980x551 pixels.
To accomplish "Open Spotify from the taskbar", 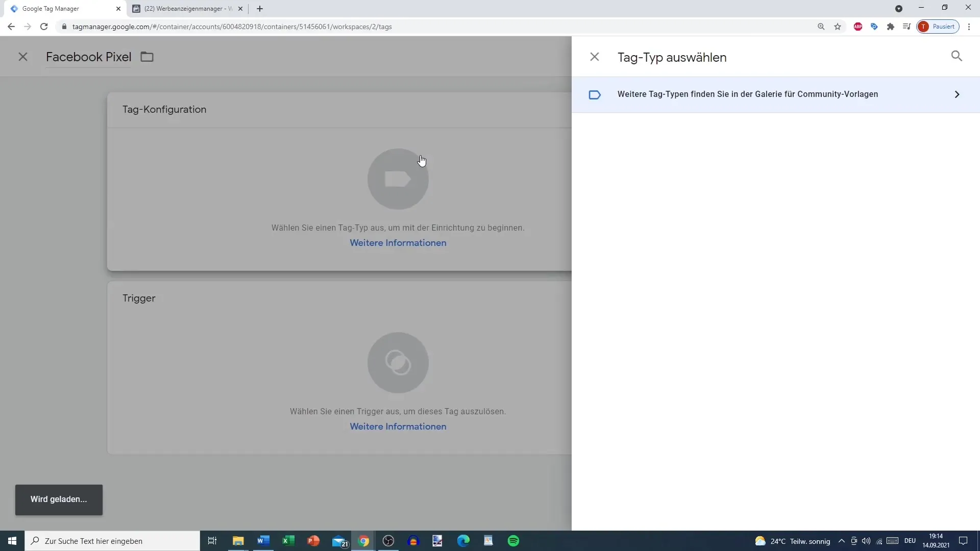I will coord(513,541).
